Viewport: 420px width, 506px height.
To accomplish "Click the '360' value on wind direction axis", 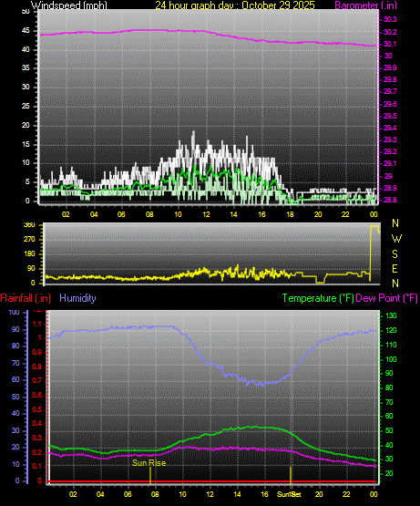I will click(29, 225).
